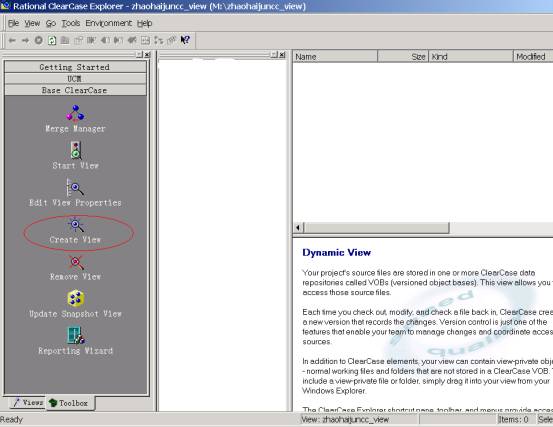Screen dimensions: 553x427
Task: Run Update Snapshot View shortcut
Action: click(x=75, y=304)
